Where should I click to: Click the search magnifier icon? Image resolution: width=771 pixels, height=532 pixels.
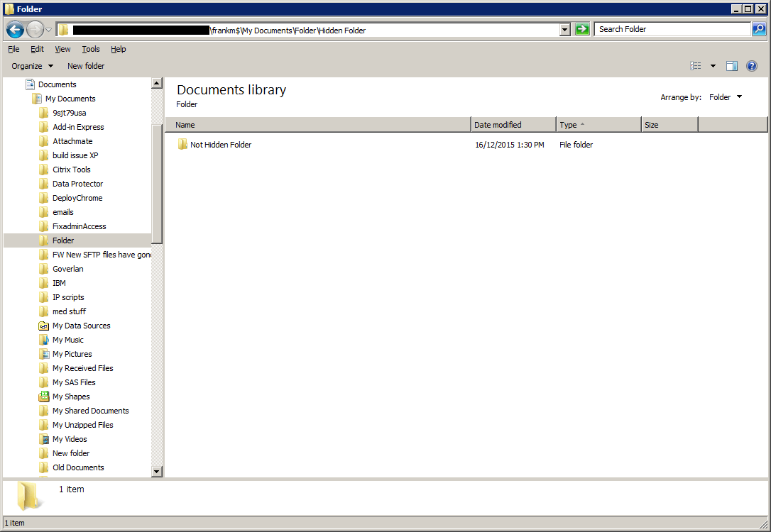click(x=759, y=29)
